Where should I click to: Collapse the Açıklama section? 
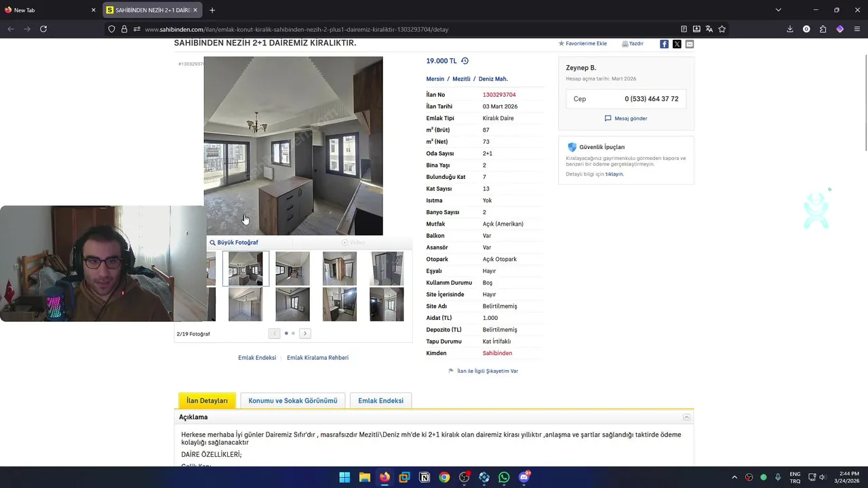tap(686, 418)
